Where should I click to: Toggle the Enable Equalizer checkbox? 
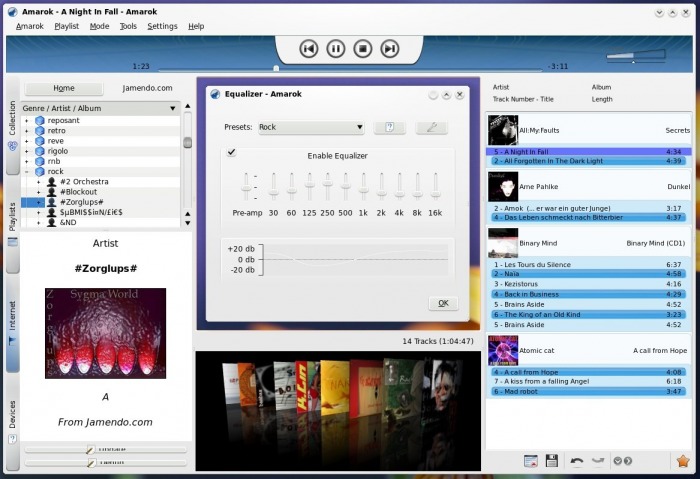coord(231,152)
